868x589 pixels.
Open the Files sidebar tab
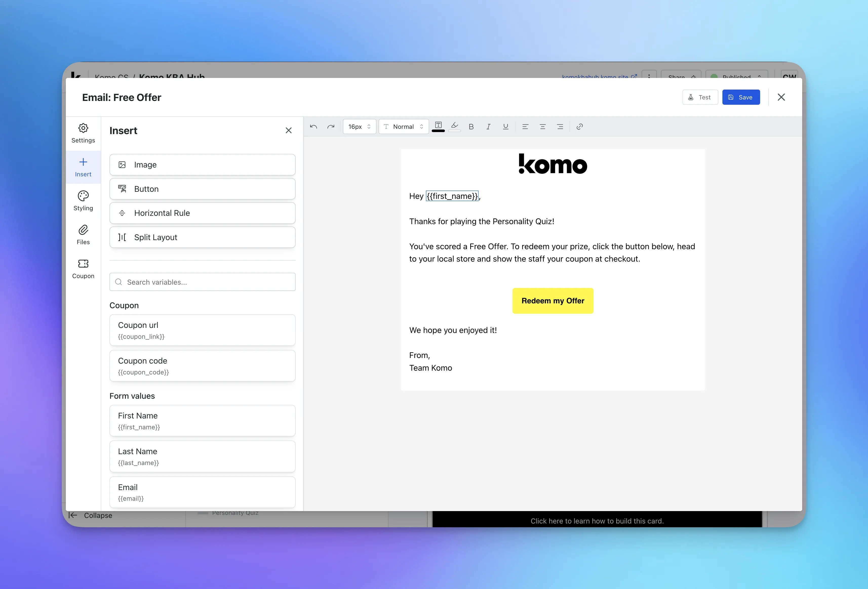pyautogui.click(x=83, y=235)
